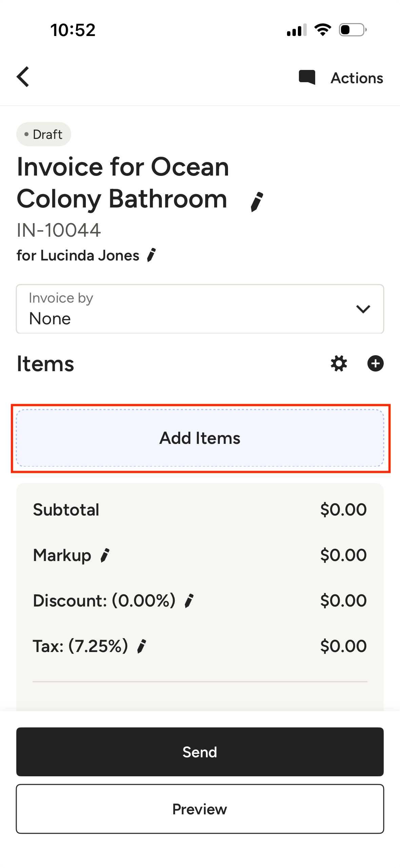Edit the Tax rate pencil
This screenshot has width=400, height=868.
tap(142, 646)
